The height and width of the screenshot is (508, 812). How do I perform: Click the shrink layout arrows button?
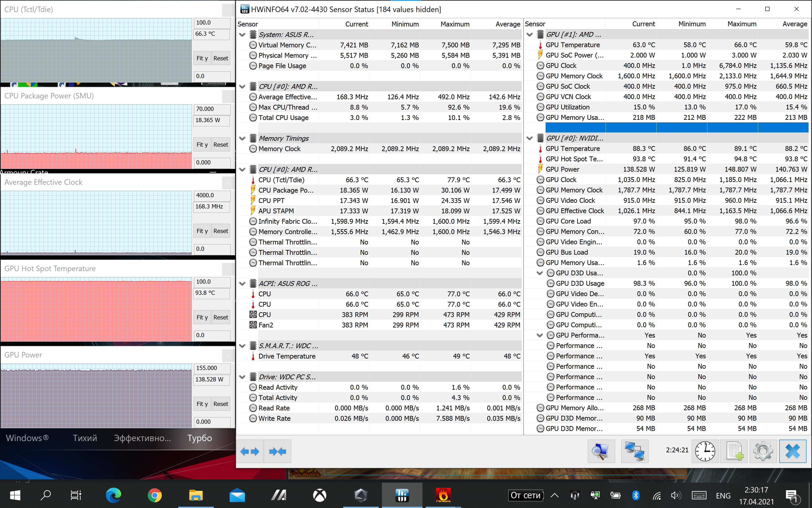pyautogui.click(x=277, y=451)
